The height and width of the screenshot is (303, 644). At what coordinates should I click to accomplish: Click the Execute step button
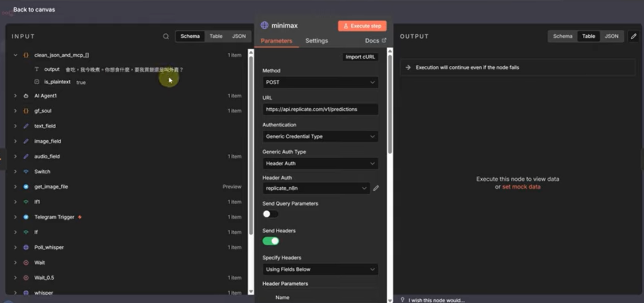point(362,26)
